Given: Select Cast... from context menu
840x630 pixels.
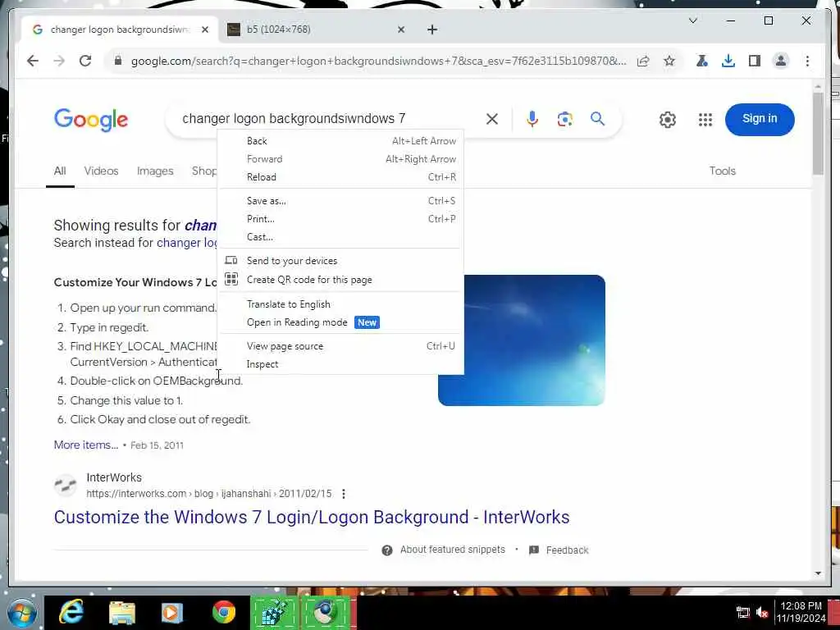Looking at the screenshot, I should pyautogui.click(x=340, y=237).
